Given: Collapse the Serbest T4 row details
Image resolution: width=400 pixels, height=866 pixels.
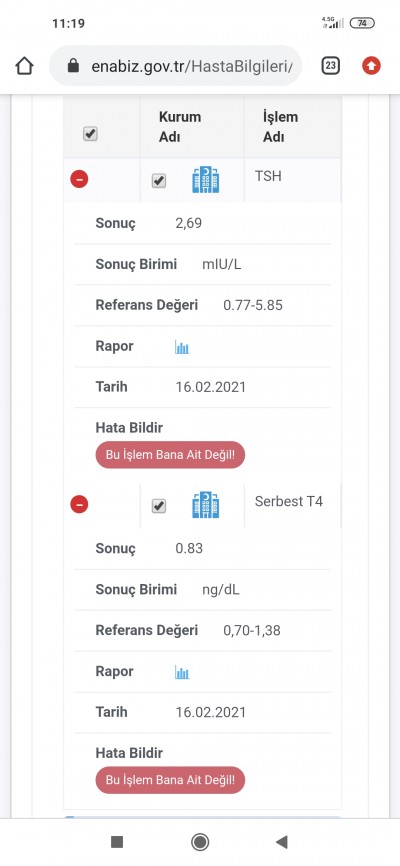Looking at the screenshot, I should tap(79, 504).
